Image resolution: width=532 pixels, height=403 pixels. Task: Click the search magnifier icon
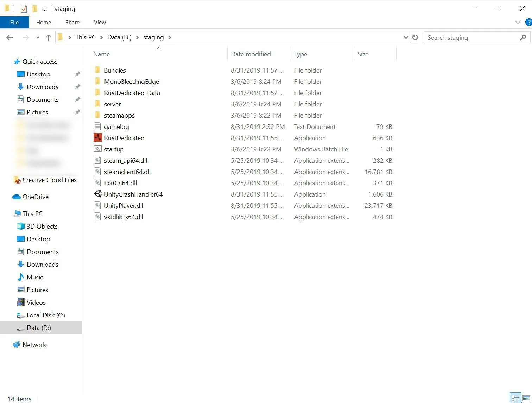coord(523,37)
